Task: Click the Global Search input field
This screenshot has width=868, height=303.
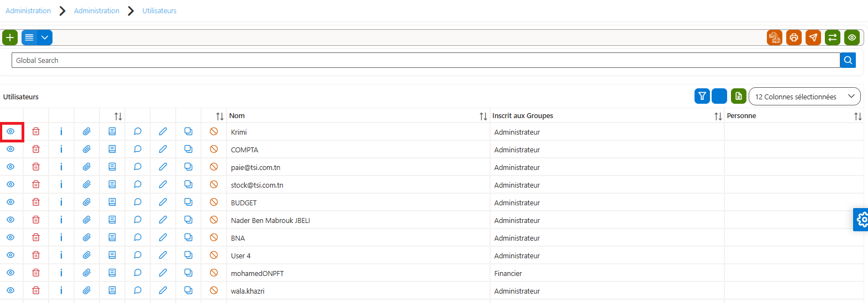Action: click(x=425, y=60)
